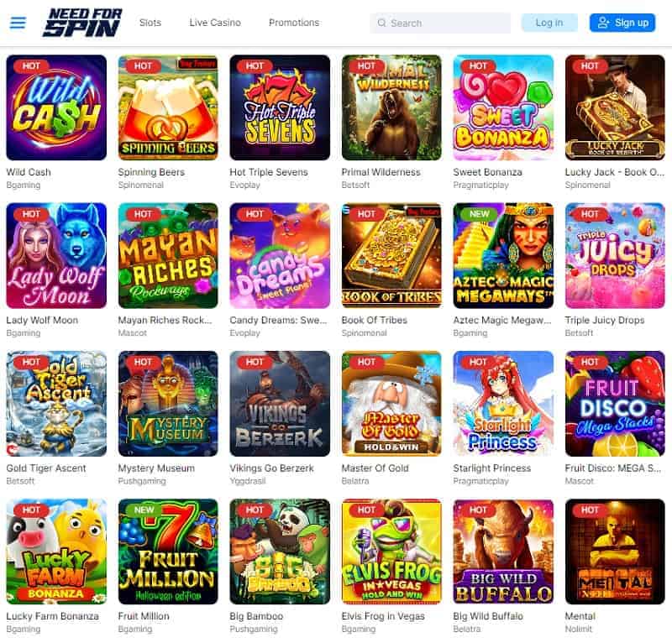
Task: Click the Sign up button
Action: click(x=622, y=23)
